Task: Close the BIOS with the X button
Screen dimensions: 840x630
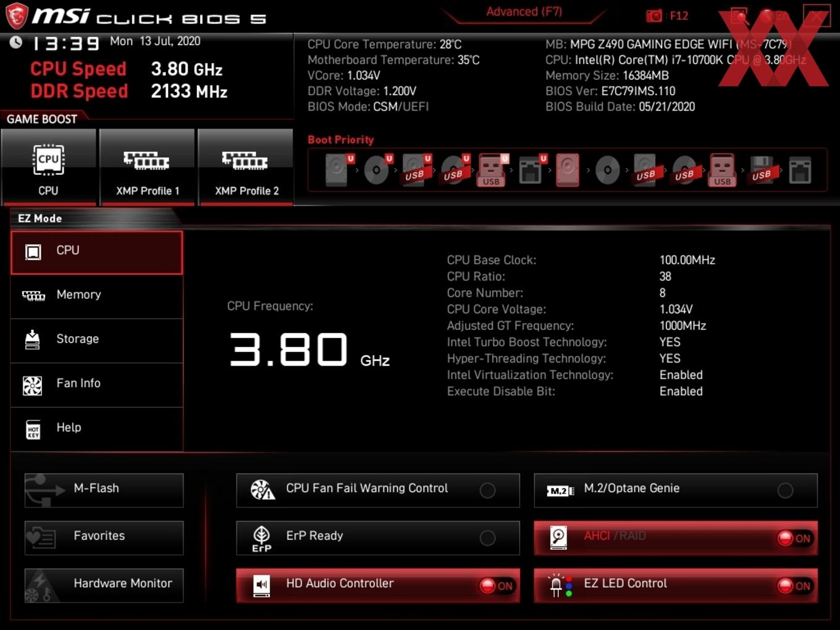Action: point(817,16)
